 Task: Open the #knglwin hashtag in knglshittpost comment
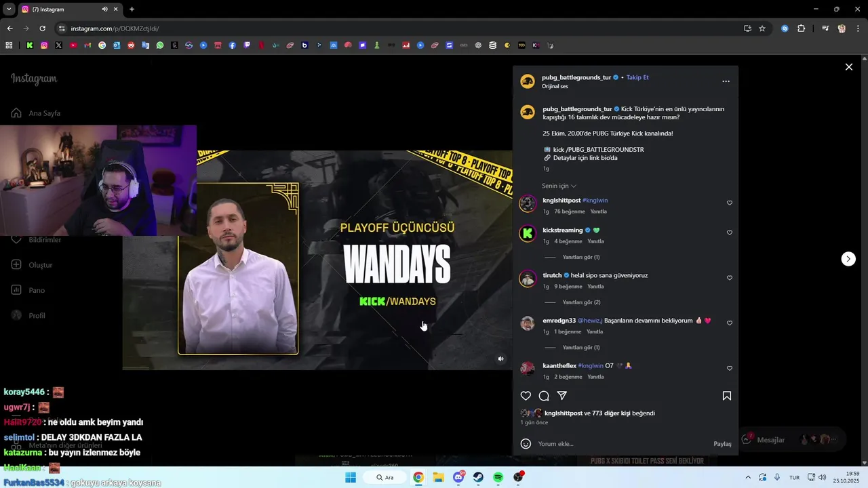[595, 201]
